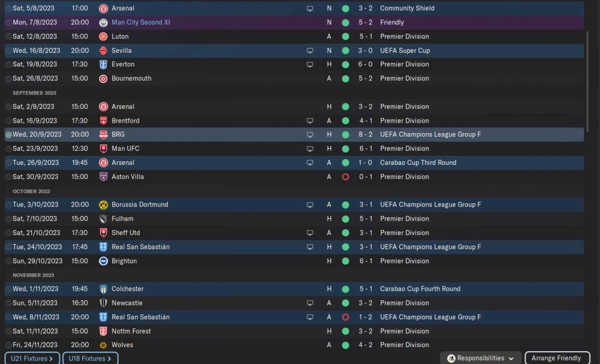Click the Brighton club badge icon
This screenshot has width=600, height=364.
click(x=104, y=261)
